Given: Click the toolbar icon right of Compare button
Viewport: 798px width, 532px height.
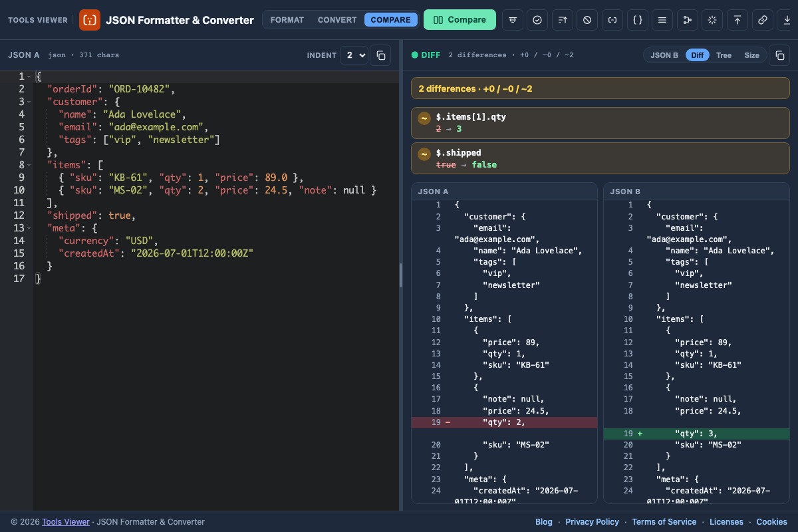Looking at the screenshot, I should pyautogui.click(x=512, y=20).
